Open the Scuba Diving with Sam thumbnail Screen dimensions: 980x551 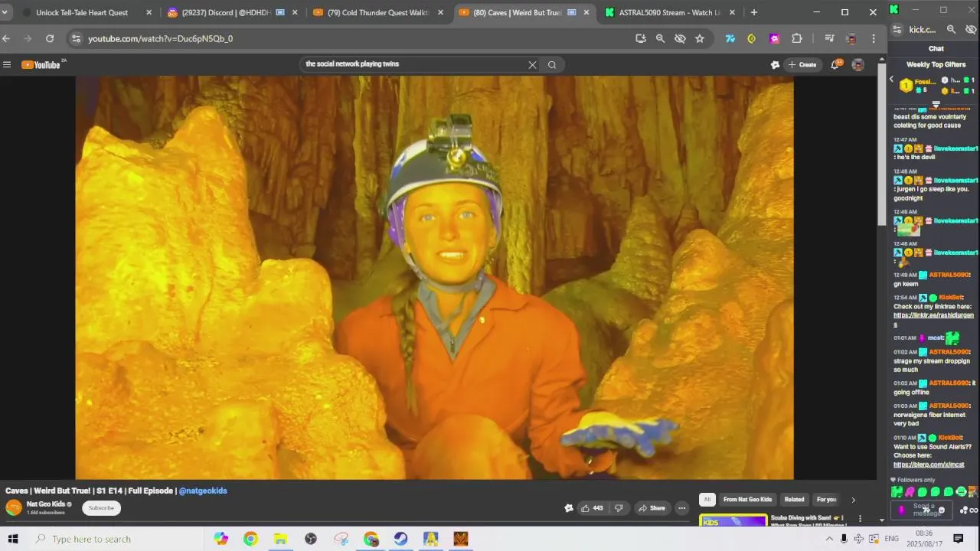tap(733, 520)
